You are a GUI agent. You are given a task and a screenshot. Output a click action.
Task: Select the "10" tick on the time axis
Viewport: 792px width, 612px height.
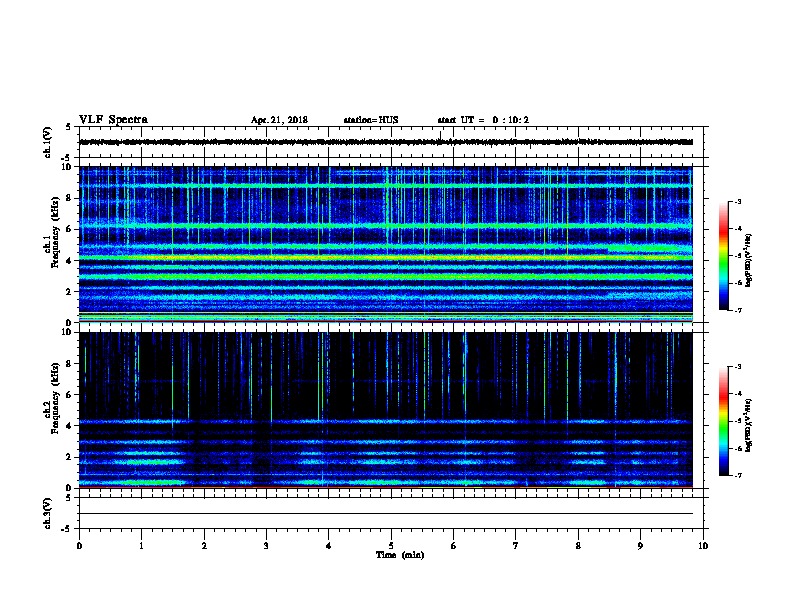coord(703,546)
